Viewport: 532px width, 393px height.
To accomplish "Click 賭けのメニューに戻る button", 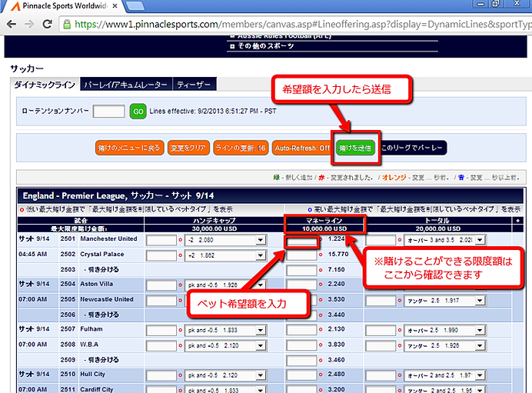I will tap(129, 148).
